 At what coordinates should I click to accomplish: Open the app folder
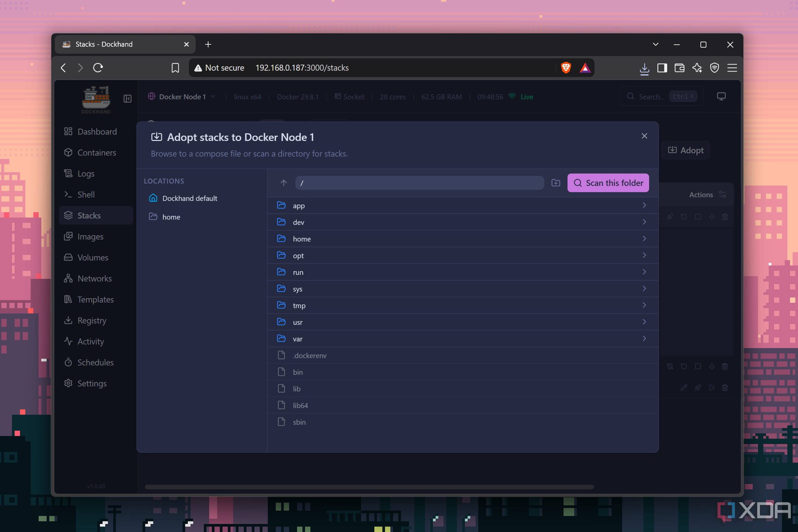click(x=463, y=206)
